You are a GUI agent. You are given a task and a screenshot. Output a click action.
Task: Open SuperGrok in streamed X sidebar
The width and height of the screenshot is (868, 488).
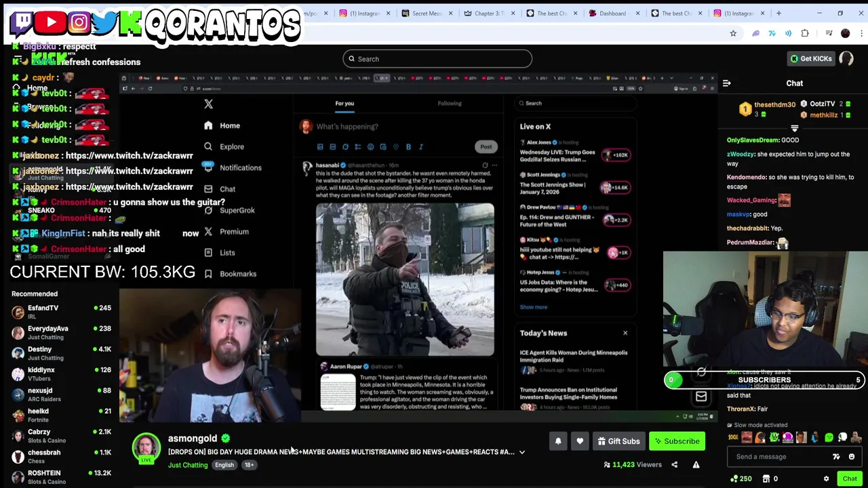coord(229,210)
